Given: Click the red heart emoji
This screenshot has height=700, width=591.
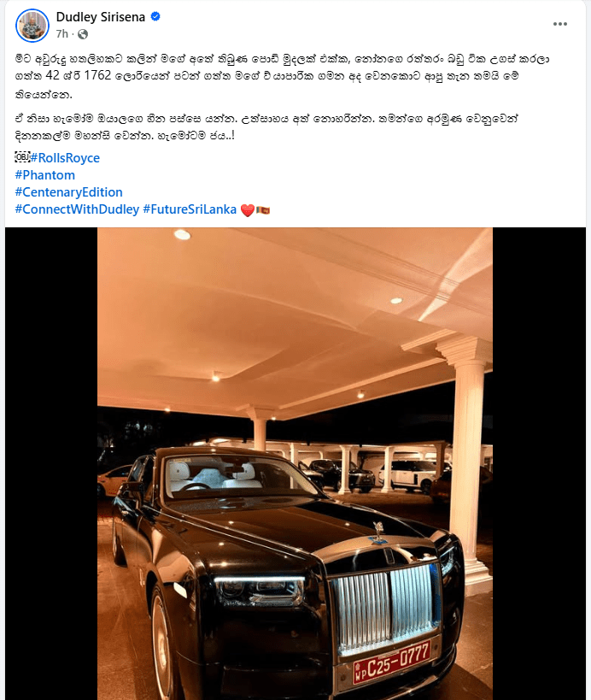Looking at the screenshot, I should (x=247, y=209).
